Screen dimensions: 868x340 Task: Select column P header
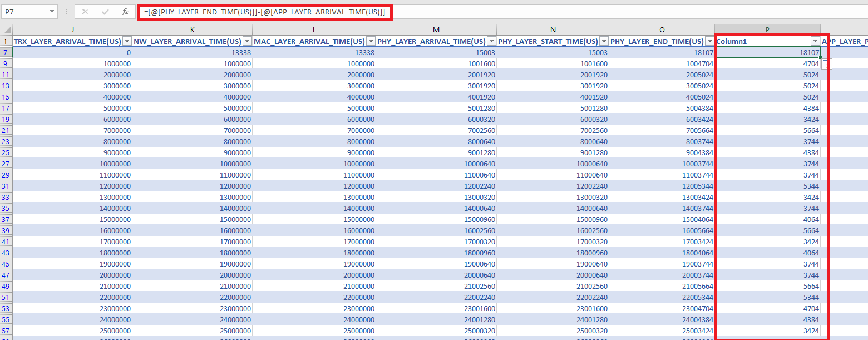(x=768, y=29)
